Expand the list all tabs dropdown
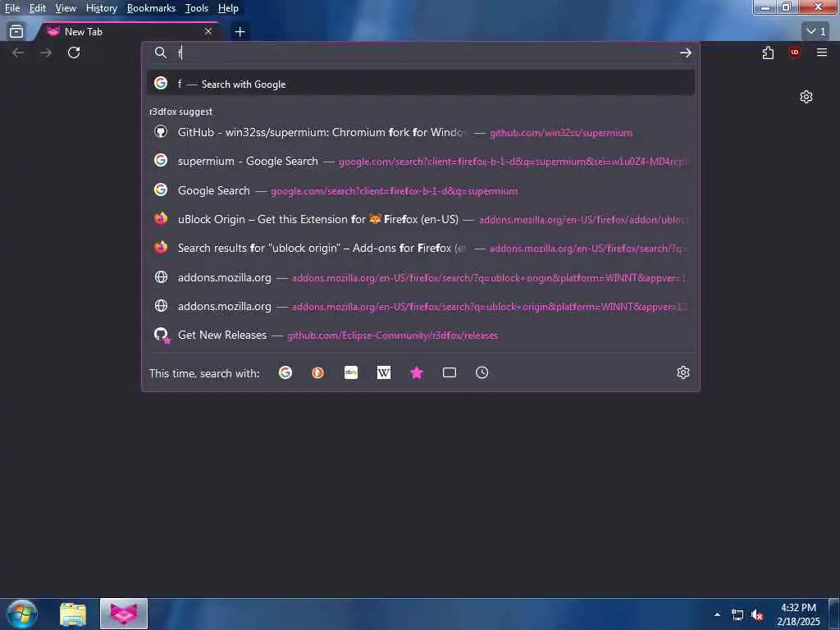Viewport: 840px width, 630px height. (x=816, y=32)
